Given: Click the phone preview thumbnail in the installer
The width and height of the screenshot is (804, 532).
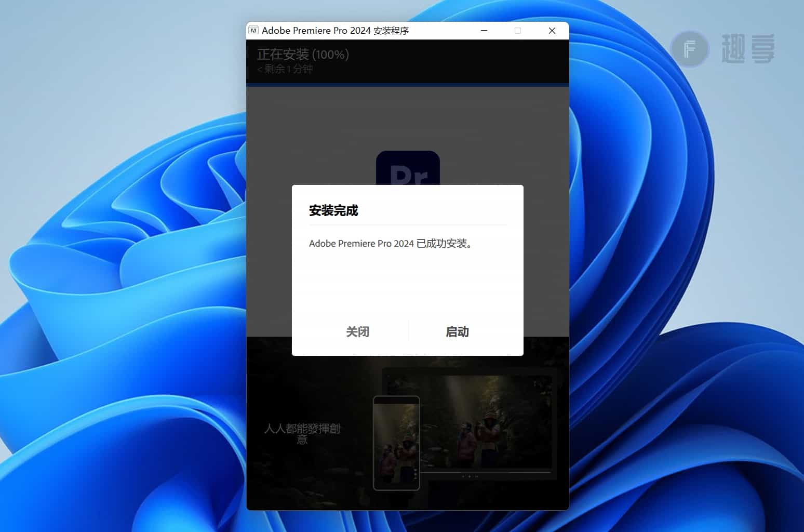Looking at the screenshot, I should point(396,443).
